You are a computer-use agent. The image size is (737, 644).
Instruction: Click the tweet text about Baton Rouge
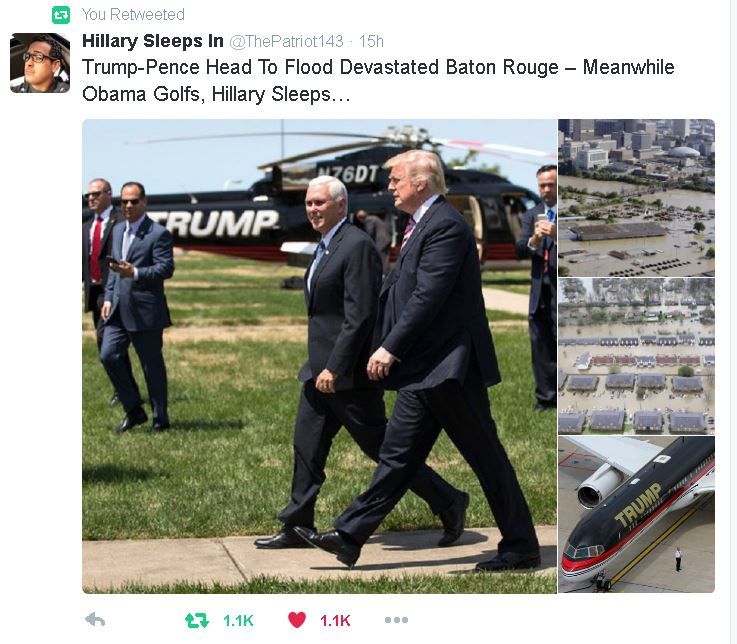(378, 80)
